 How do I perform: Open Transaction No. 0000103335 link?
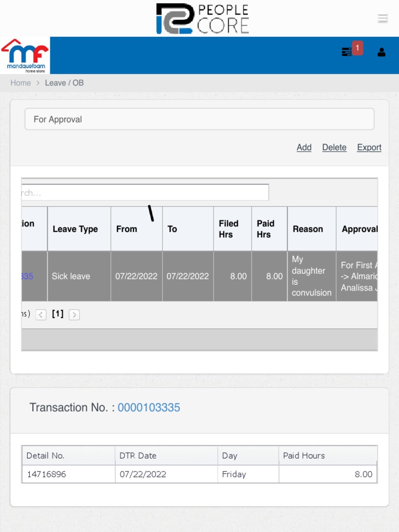click(149, 407)
